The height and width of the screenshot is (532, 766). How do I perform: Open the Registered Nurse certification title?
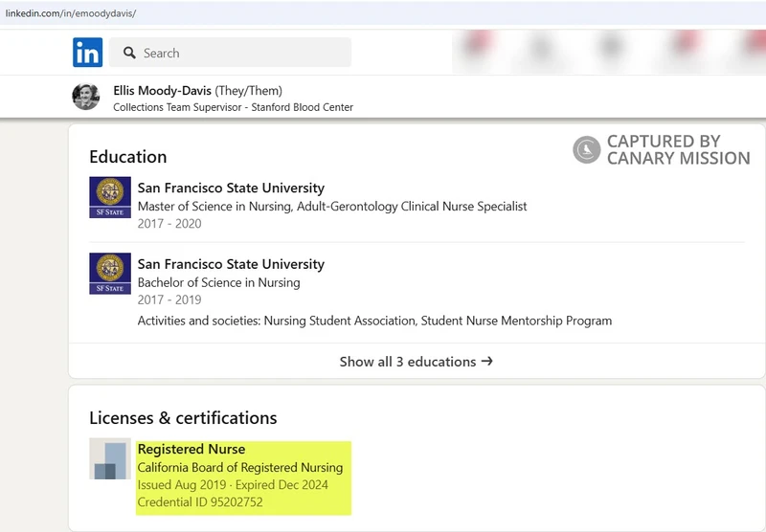[x=191, y=449]
